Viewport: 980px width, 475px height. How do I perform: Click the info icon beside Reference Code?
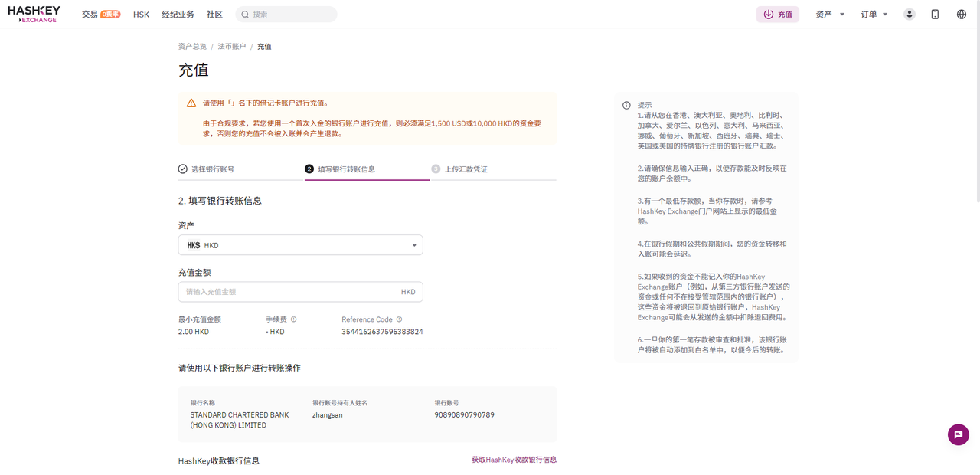tap(399, 319)
